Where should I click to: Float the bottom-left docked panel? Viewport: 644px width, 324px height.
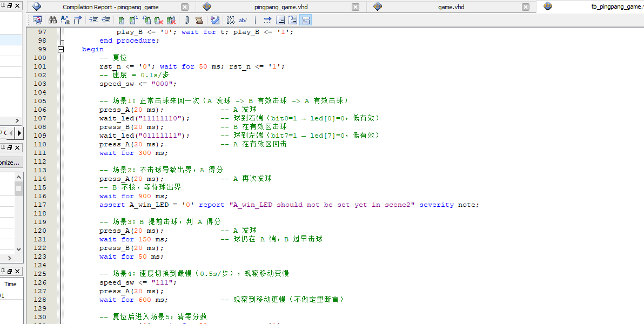pyautogui.click(x=10, y=272)
